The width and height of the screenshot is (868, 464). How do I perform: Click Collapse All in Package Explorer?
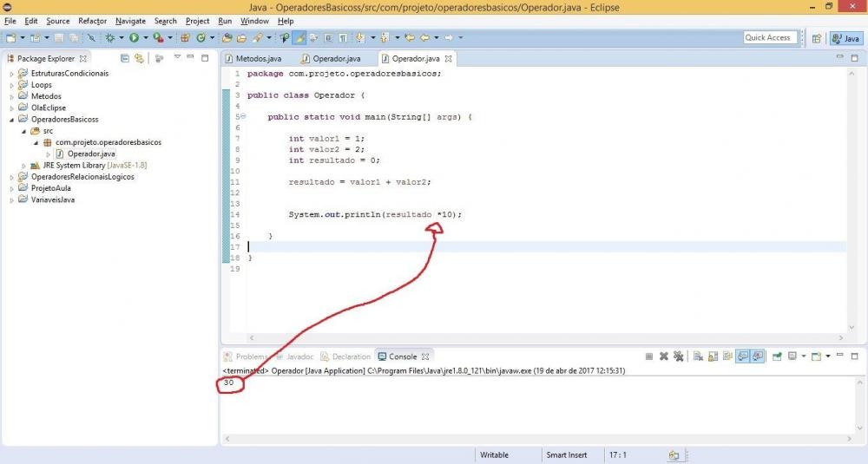coord(125,58)
